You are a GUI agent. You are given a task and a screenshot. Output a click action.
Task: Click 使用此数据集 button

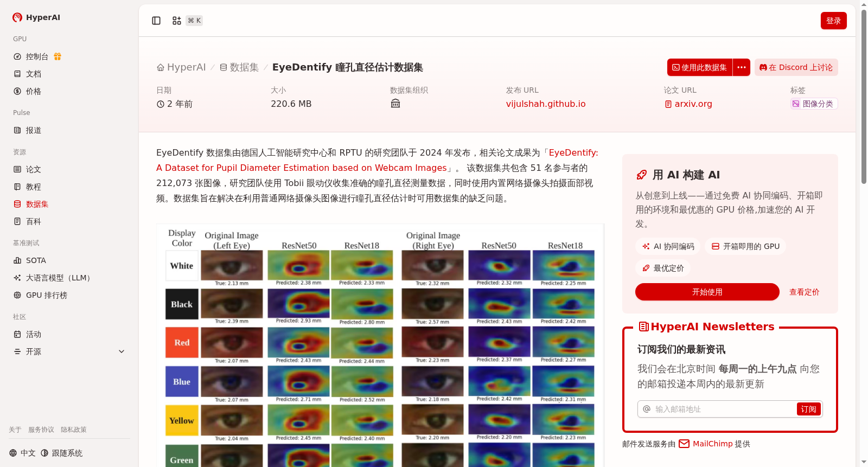click(x=700, y=67)
